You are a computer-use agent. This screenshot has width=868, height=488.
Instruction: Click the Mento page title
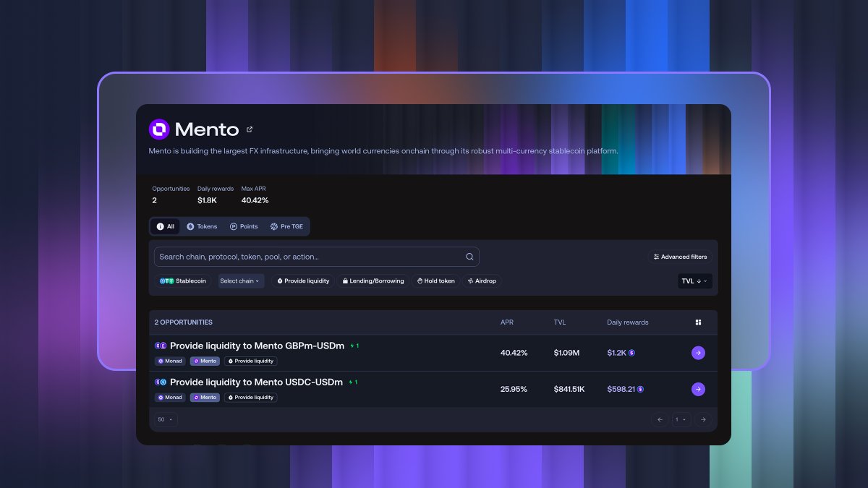(207, 129)
